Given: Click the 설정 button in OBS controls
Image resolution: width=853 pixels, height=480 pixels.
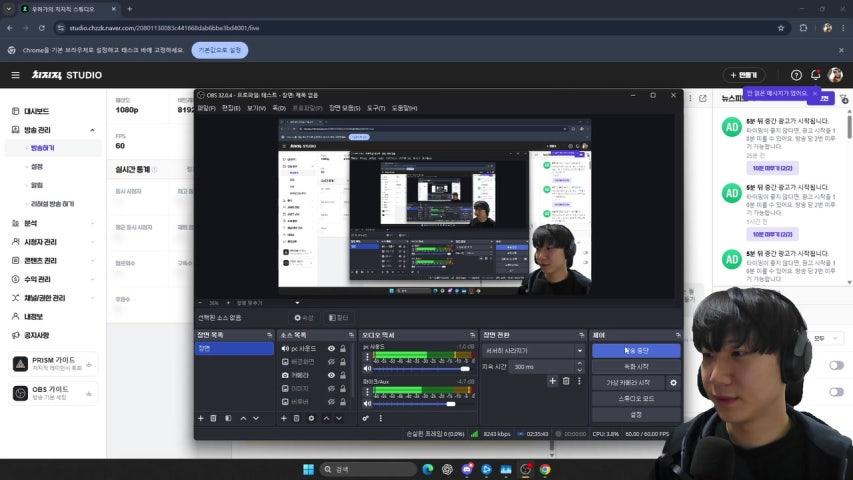Looking at the screenshot, I should (x=636, y=414).
